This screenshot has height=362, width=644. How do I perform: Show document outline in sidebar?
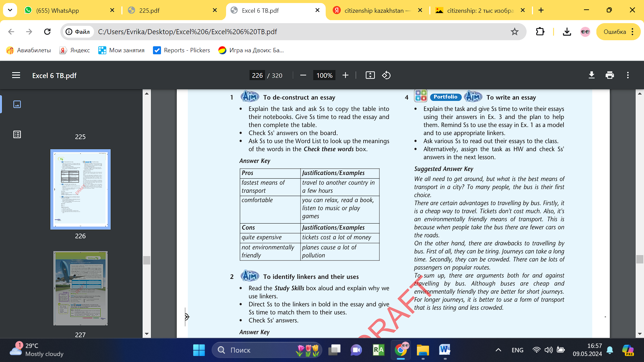[17, 134]
